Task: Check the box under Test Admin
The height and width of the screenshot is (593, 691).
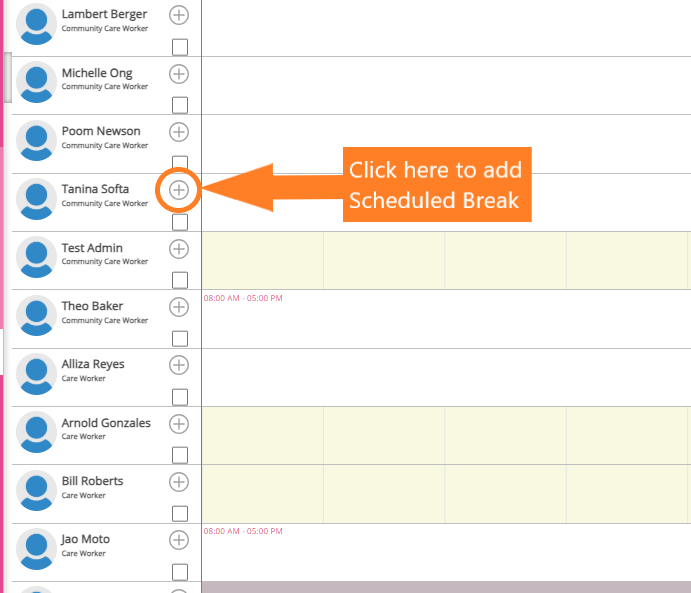Action: pyautogui.click(x=180, y=280)
